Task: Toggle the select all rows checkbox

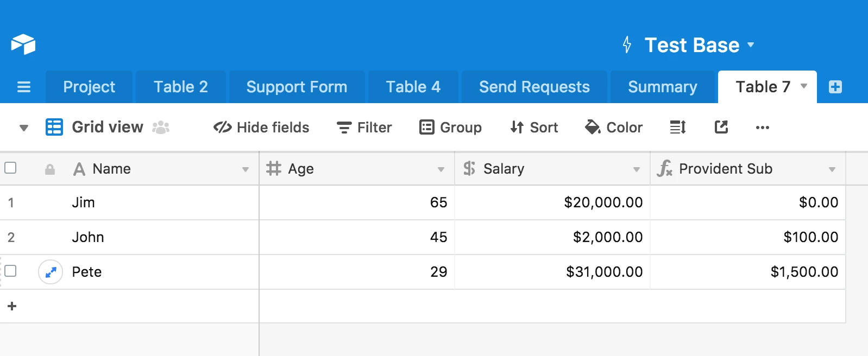Action: click(10, 168)
